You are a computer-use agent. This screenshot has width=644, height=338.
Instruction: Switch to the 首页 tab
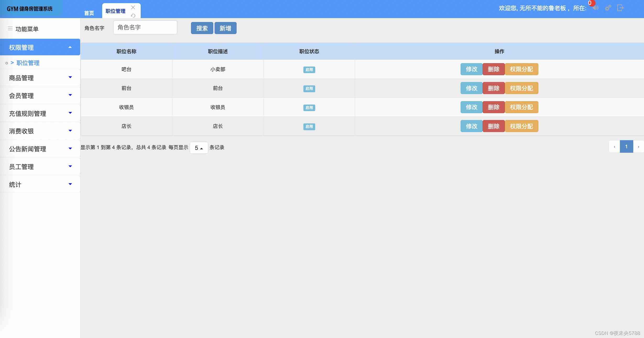[89, 13]
